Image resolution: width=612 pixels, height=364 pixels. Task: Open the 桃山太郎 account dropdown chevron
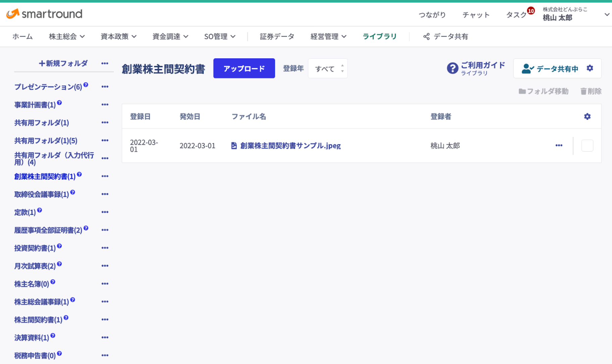(x=607, y=14)
